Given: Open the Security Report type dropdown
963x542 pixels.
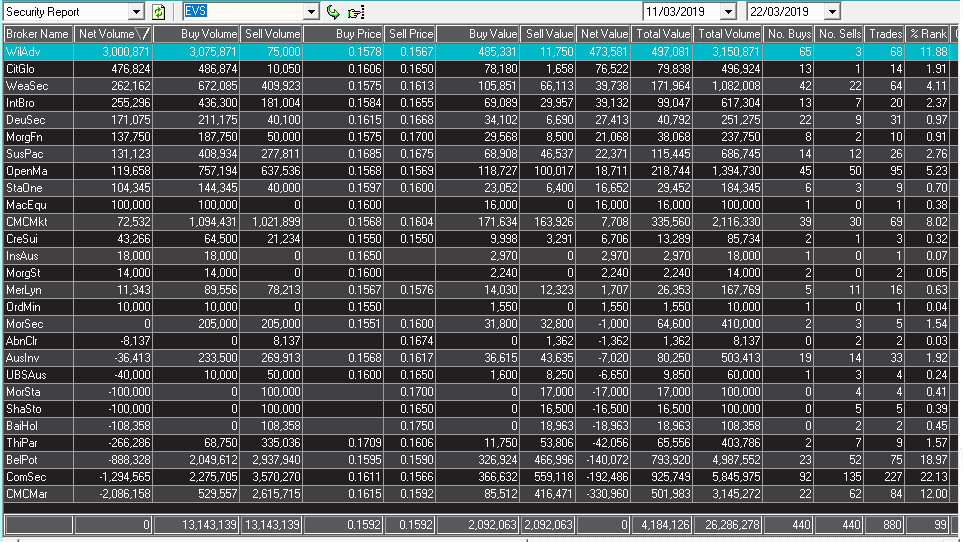Looking at the screenshot, I should pyautogui.click(x=136, y=12).
